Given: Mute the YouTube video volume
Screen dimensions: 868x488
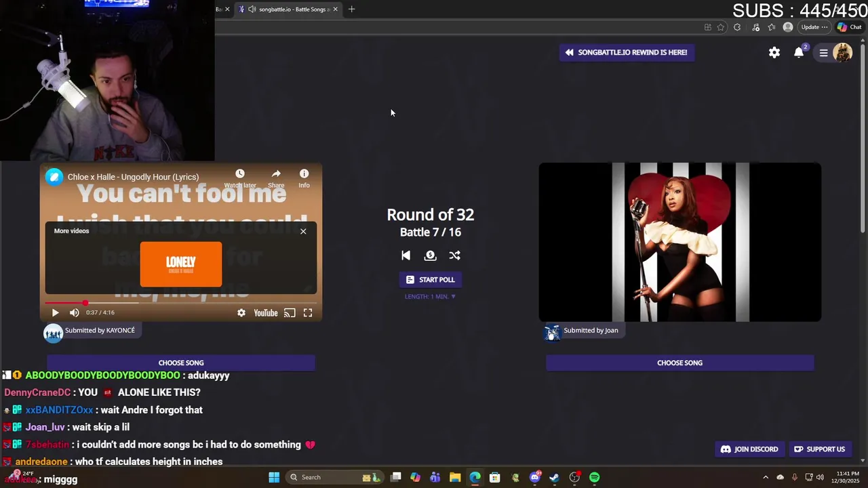Looking at the screenshot, I should point(74,312).
